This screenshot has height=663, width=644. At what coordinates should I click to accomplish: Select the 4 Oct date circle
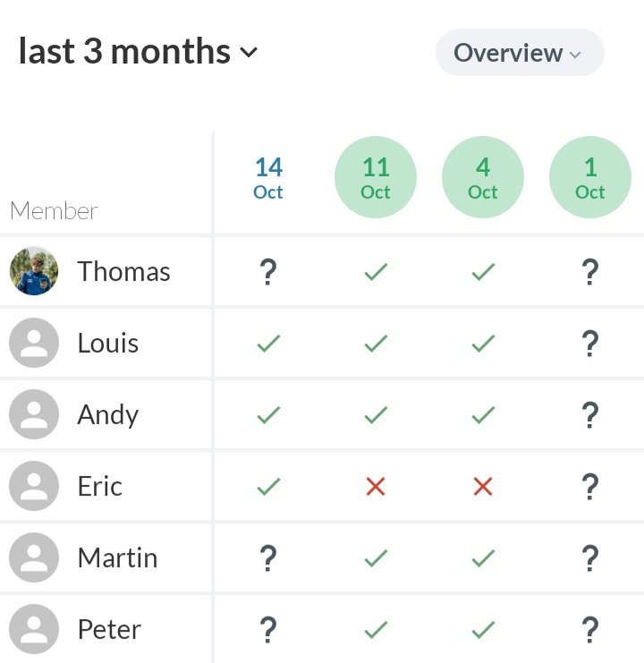[x=483, y=178]
